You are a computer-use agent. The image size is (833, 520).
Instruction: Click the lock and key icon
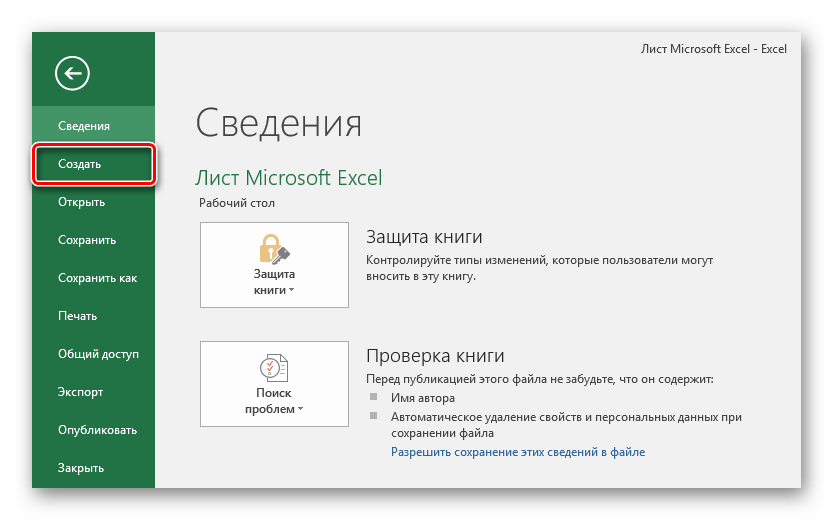[274, 249]
